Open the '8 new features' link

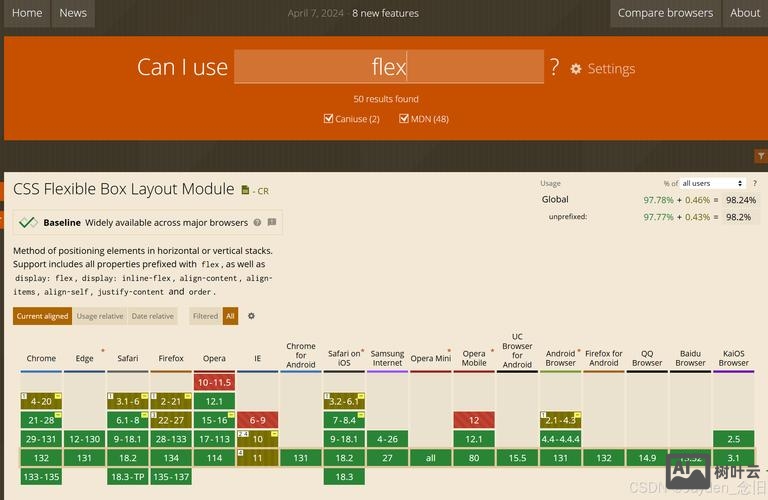[385, 13]
